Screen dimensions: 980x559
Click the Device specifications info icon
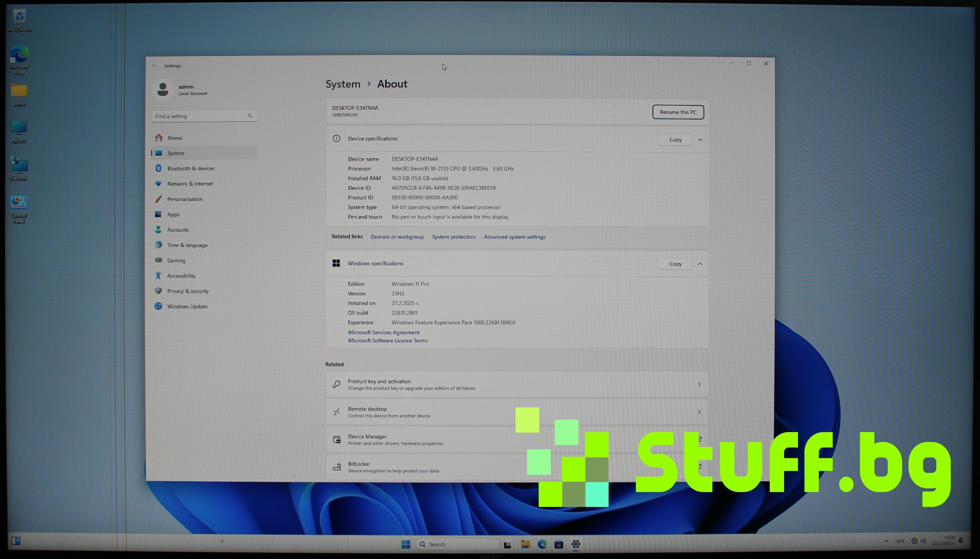click(x=336, y=138)
